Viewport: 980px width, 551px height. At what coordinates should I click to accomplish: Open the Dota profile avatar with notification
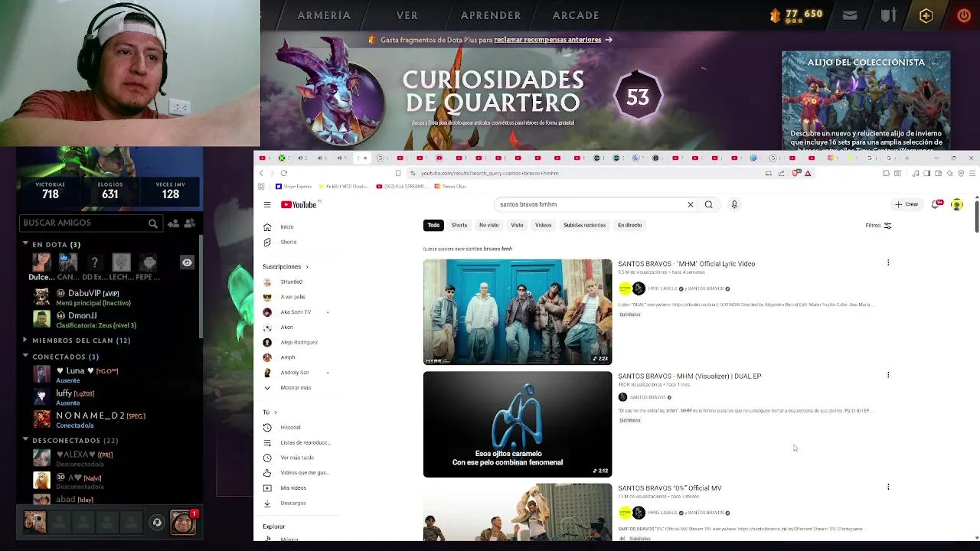pos(183,522)
